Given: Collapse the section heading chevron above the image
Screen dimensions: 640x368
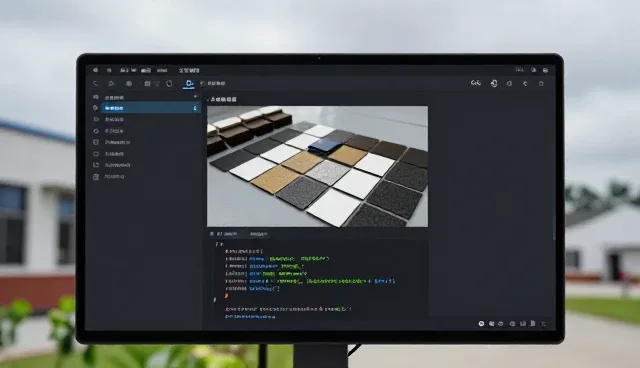Looking at the screenshot, I should point(208,99).
